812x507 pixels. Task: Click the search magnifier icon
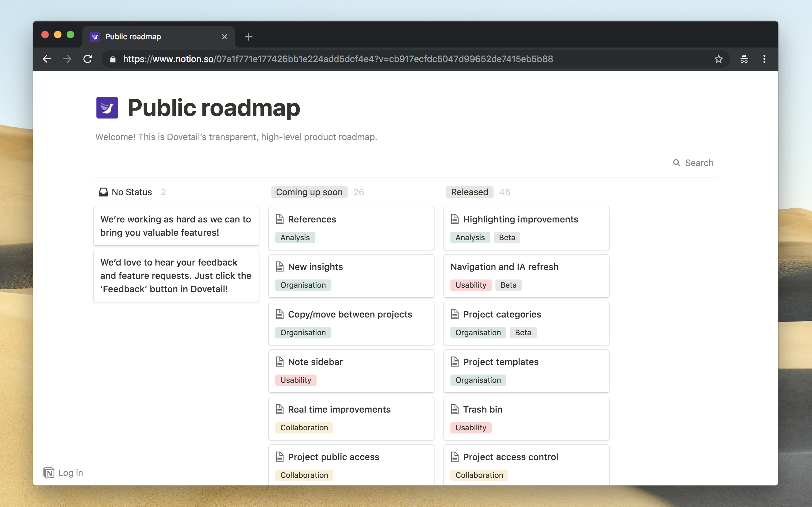click(677, 163)
